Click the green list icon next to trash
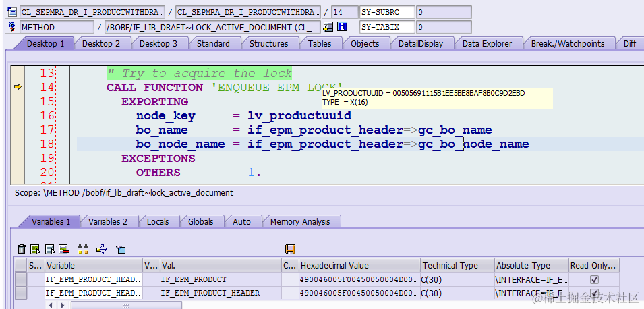Screen dimensions: 644x309 click(35, 249)
